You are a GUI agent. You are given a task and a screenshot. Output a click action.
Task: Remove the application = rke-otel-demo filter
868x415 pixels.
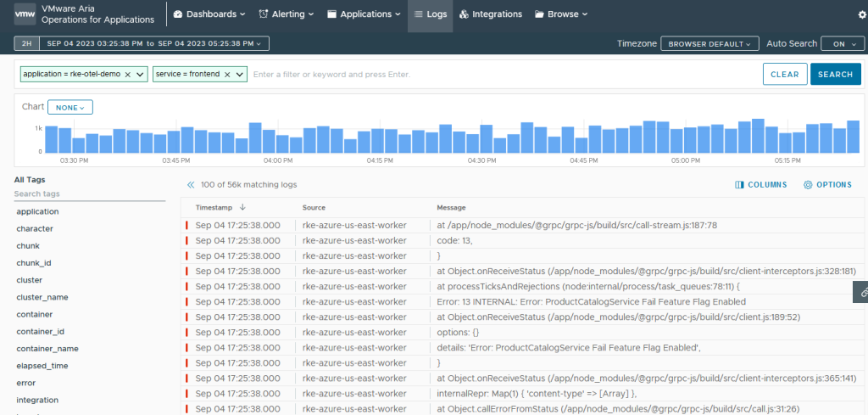click(x=127, y=75)
